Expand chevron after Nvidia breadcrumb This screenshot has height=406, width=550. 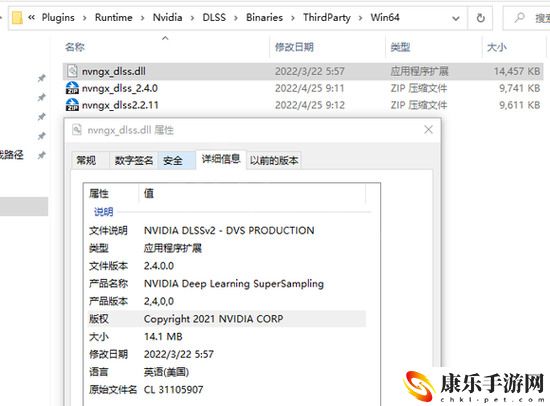192,18
